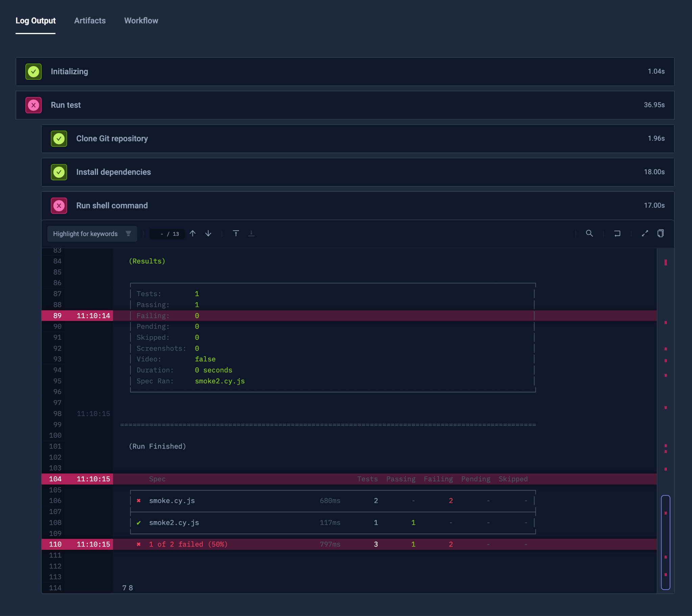Click keyword match counter field
Screen dimensions: 692x616
point(167,234)
